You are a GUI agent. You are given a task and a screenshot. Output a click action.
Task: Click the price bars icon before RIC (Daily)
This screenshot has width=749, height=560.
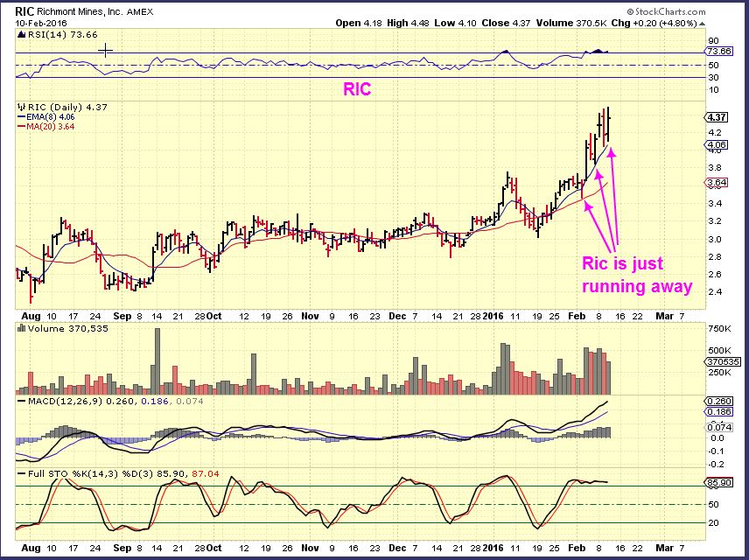click(x=21, y=107)
